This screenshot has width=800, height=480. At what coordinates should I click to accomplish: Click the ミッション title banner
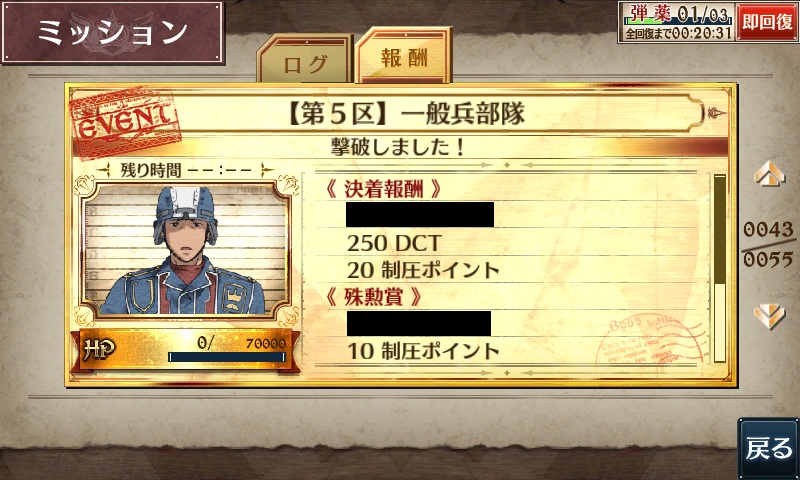tap(113, 32)
